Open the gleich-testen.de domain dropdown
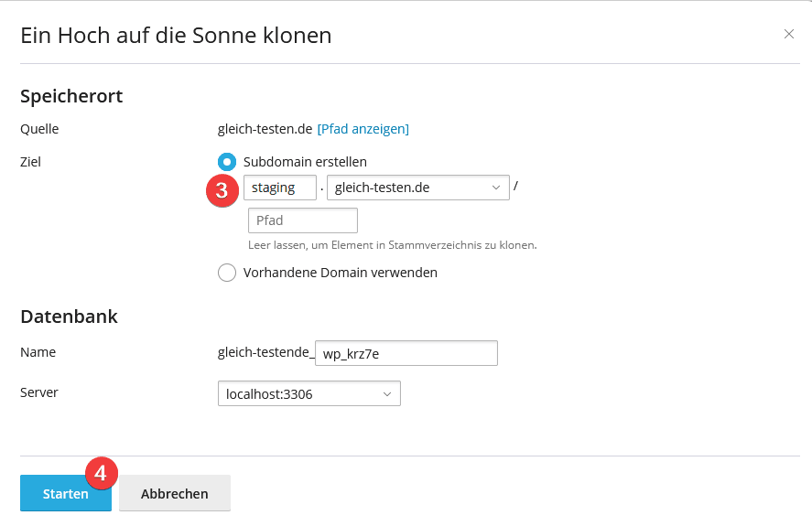 (417, 188)
